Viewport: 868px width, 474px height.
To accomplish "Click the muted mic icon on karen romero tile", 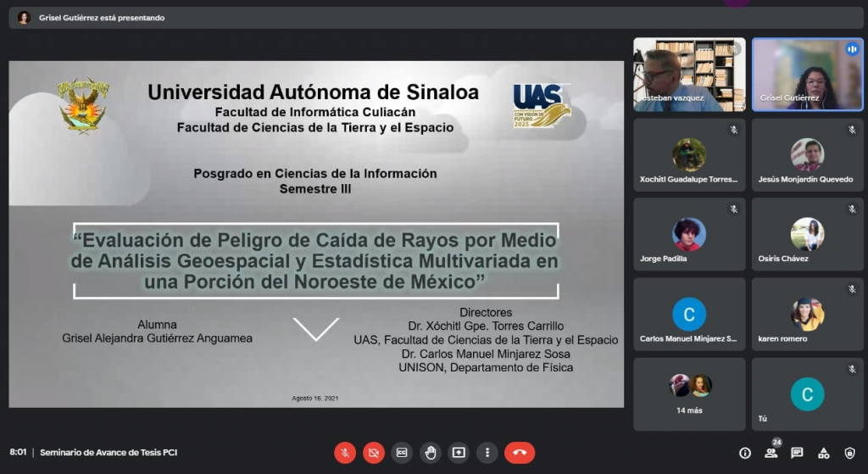I will pyautogui.click(x=852, y=289).
